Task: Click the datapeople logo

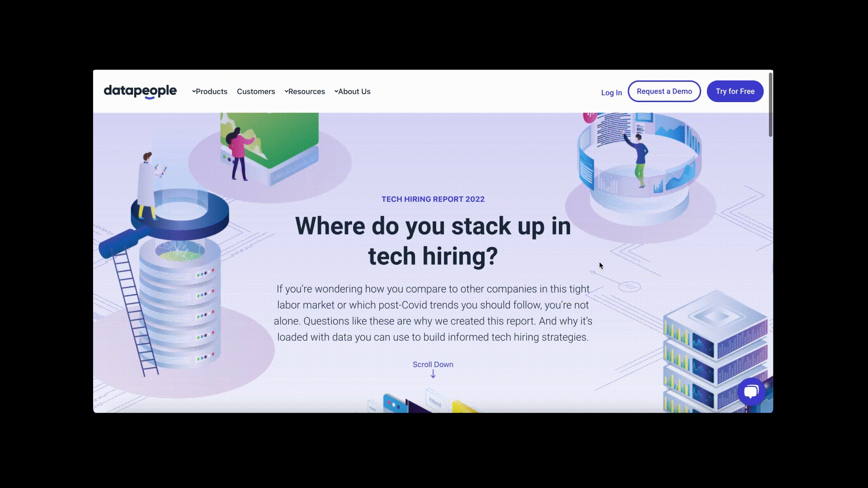Action: click(140, 91)
